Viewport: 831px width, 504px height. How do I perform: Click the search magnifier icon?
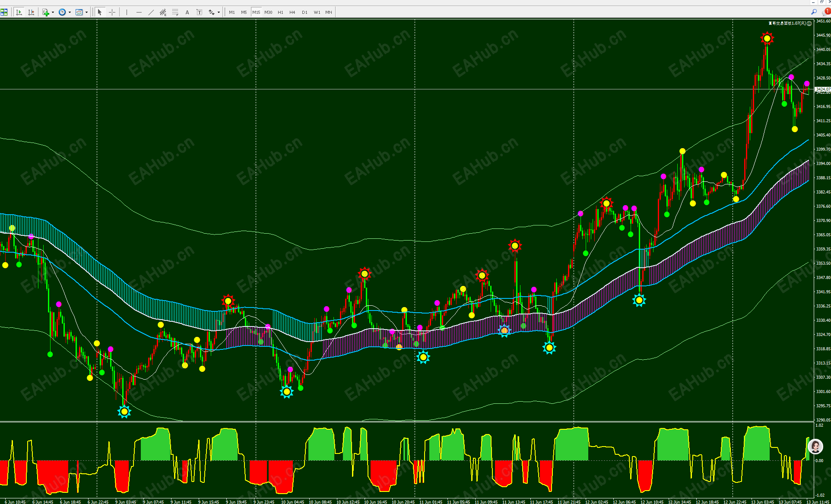click(814, 12)
